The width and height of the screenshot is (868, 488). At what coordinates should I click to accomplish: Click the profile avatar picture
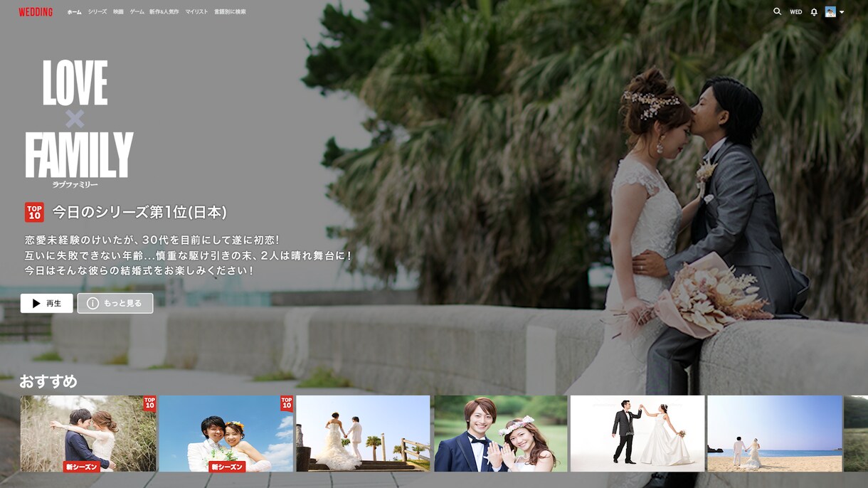point(830,11)
